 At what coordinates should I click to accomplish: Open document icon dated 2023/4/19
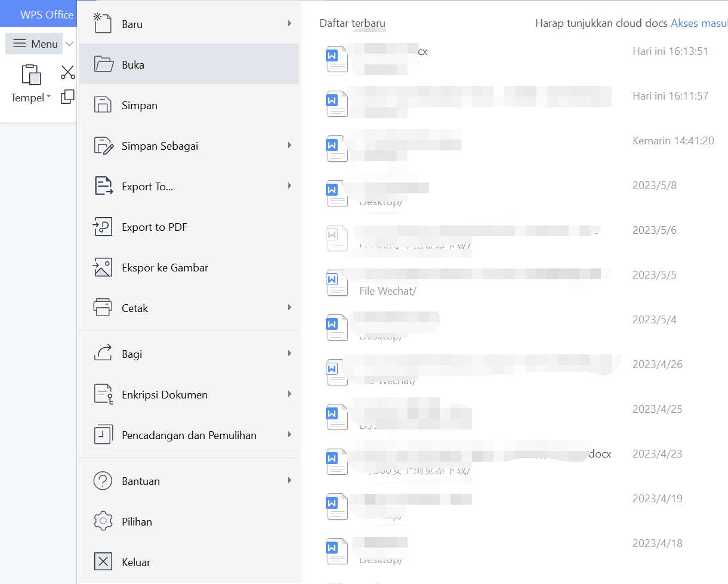pos(337,506)
